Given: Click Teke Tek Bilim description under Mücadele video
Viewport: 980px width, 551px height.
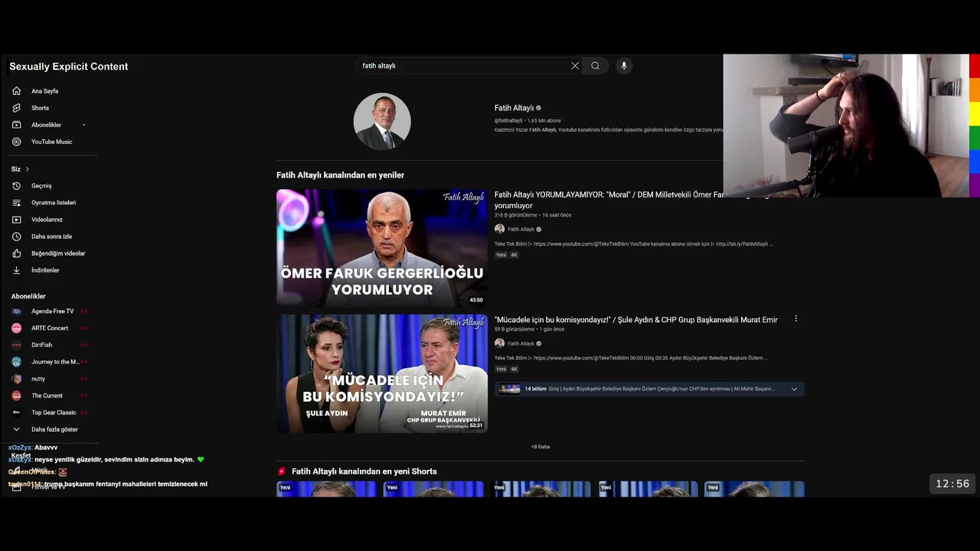Looking at the screenshot, I should point(631,358).
